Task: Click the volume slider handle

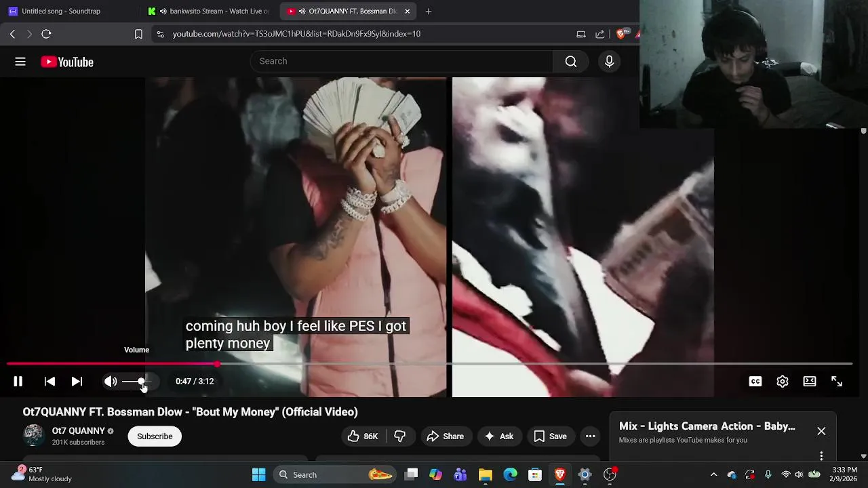Action: point(141,382)
